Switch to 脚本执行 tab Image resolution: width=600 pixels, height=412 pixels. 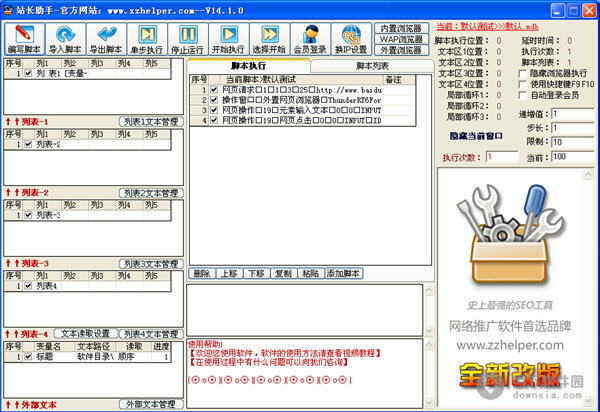248,66
